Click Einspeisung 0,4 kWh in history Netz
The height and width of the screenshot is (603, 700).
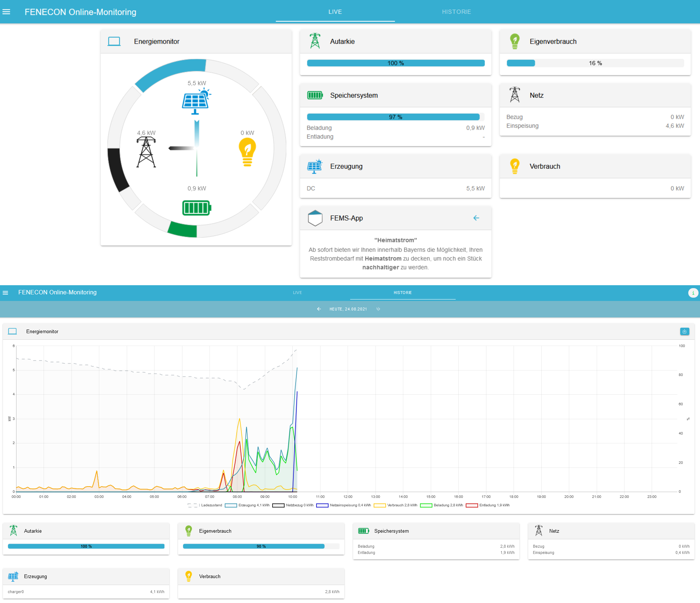click(611, 553)
